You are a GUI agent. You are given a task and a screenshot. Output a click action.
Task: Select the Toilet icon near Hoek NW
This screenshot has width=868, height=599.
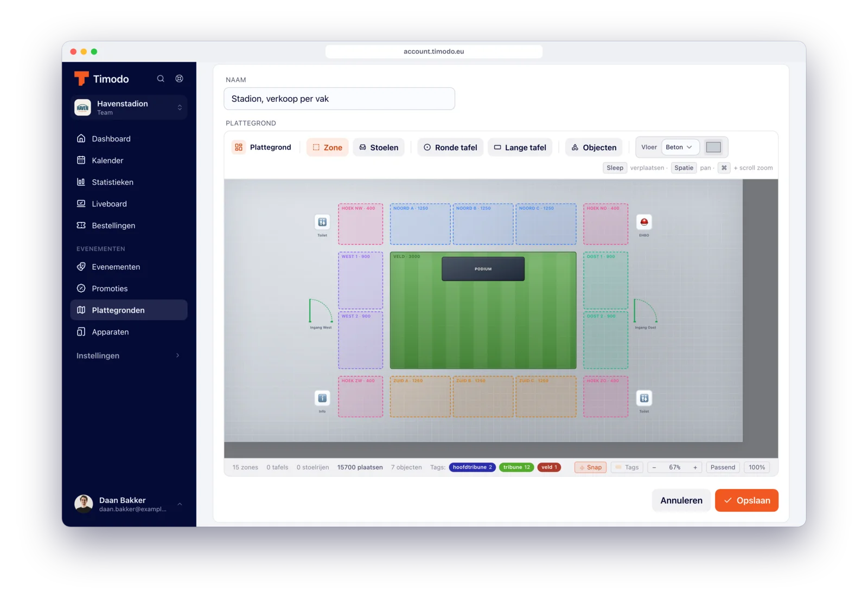point(322,222)
